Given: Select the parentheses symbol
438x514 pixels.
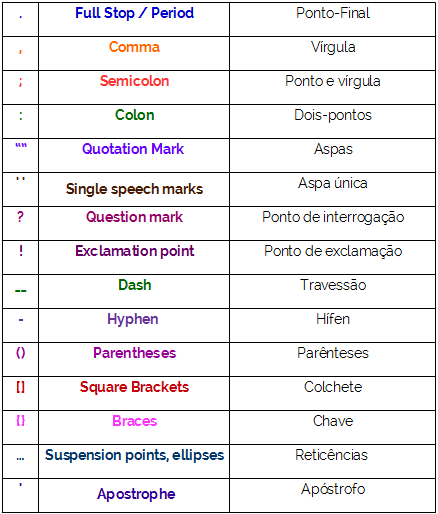Looking at the screenshot, I should pyautogui.click(x=21, y=353).
